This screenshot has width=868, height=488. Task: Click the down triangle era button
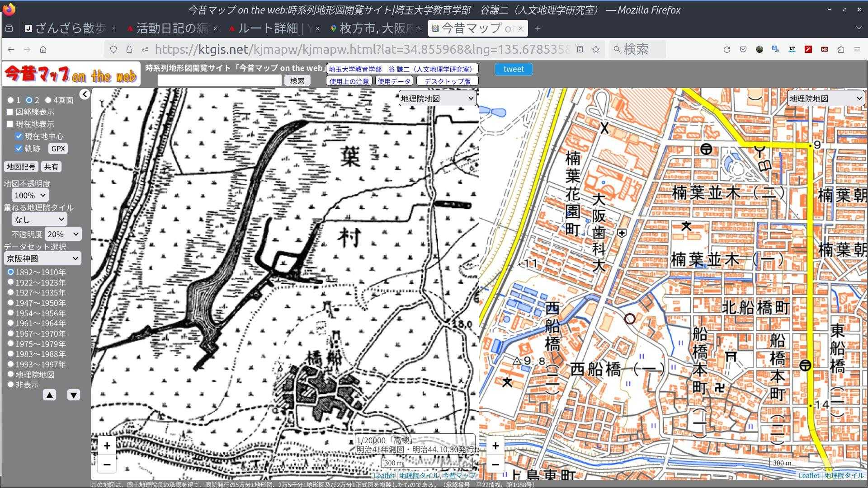(74, 395)
